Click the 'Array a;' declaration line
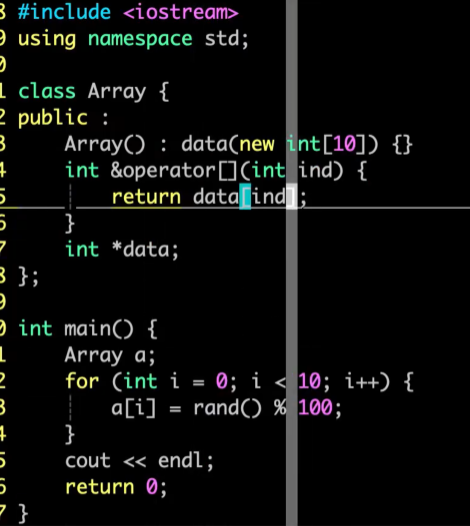Screen dimensions: 470x526 [x=110, y=355]
